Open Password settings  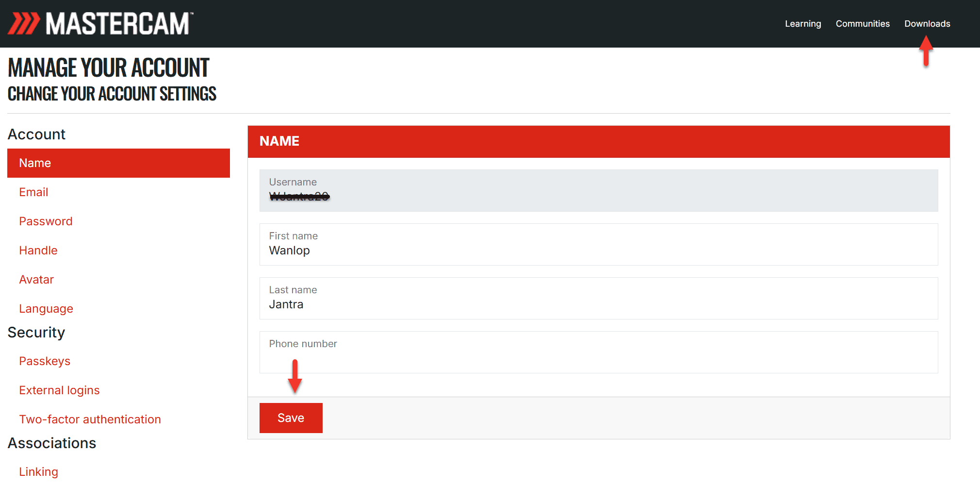click(x=46, y=221)
